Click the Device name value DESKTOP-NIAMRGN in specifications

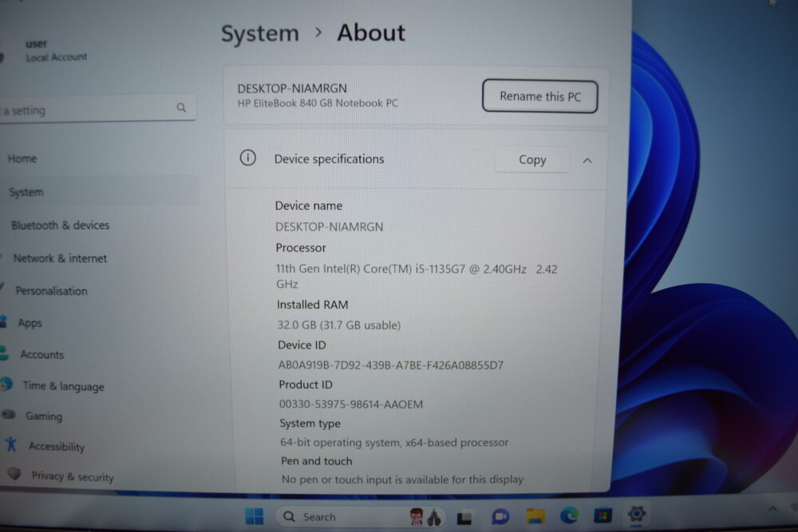pyautogui.click(x=330, y=227)
